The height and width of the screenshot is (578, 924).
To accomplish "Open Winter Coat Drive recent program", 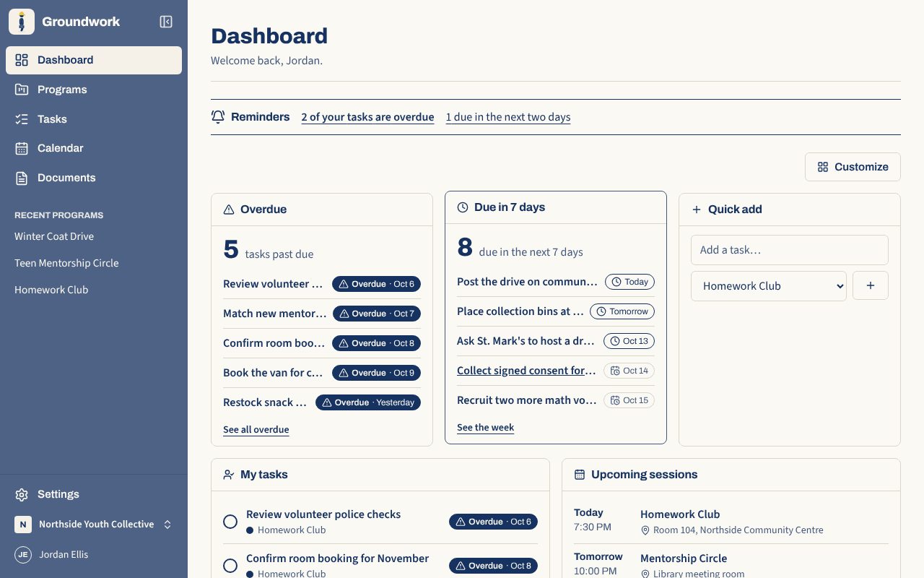I will point(94,236).
